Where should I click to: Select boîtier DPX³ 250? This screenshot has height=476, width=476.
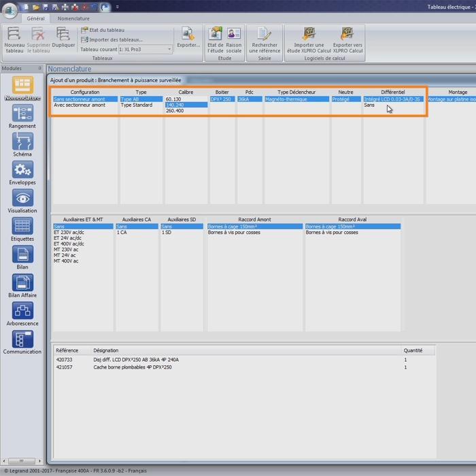click(x=222, y=99)
